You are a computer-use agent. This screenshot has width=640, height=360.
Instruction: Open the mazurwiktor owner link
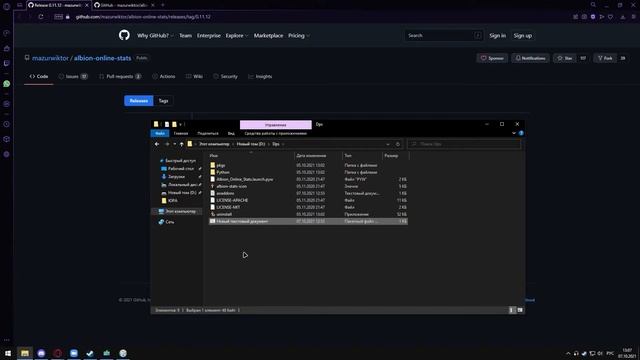[x=51, y=58]
